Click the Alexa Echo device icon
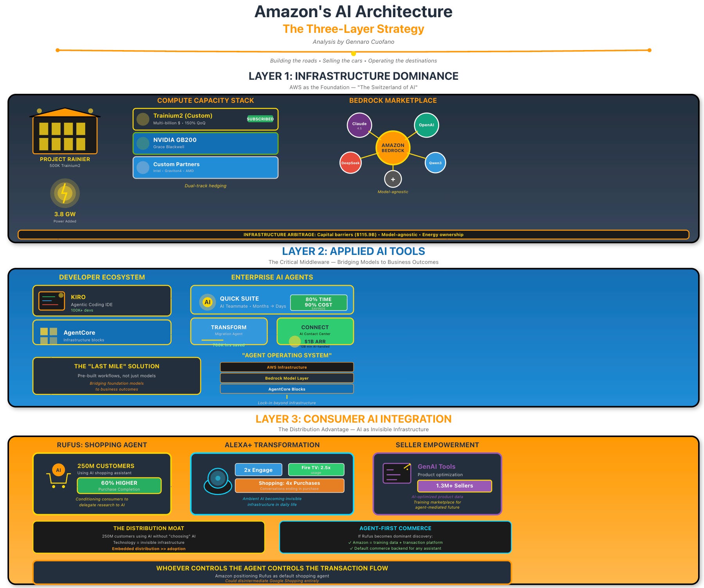704x588 pixels. 218,481
